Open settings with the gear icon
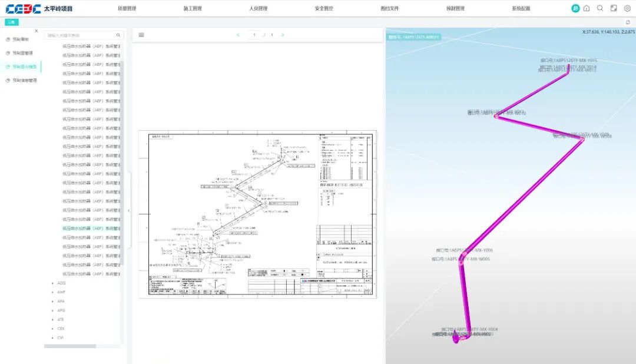The image size is (636, 364). pos(627,8)
